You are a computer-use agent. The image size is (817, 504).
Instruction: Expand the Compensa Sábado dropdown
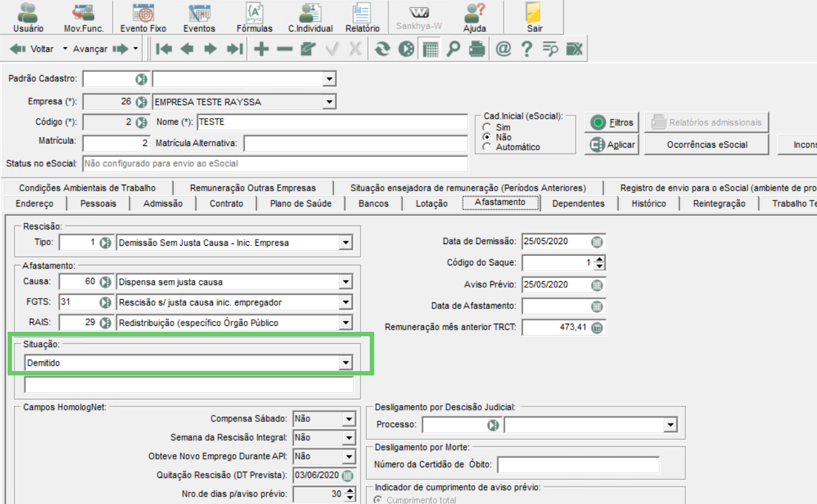click(x=349, y=418)
